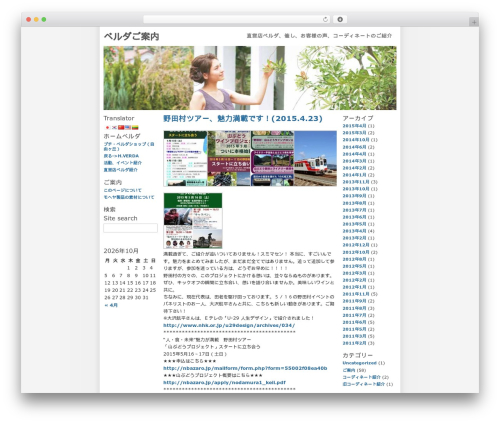Image resolution: width=500 pixels, height=423 pixels.
Task: Click the US flag translator icon
Action: [x=128, y=127]
